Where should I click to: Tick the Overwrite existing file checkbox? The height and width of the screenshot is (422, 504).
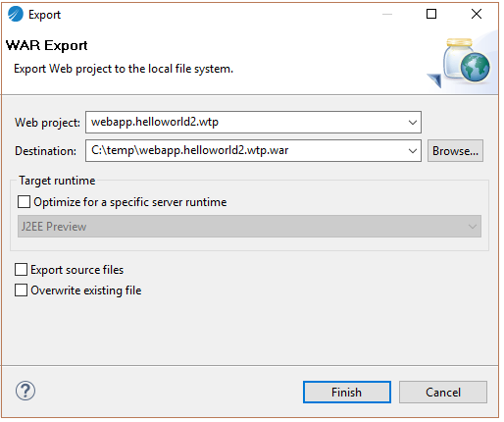point(21,290)
